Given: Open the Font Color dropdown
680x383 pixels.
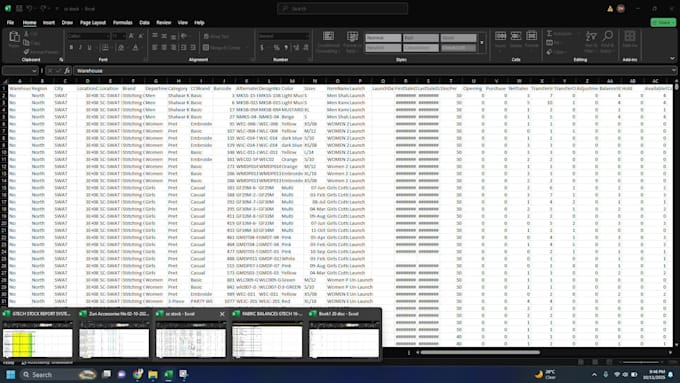Looking at the screenshot, I should pos(142,47).
